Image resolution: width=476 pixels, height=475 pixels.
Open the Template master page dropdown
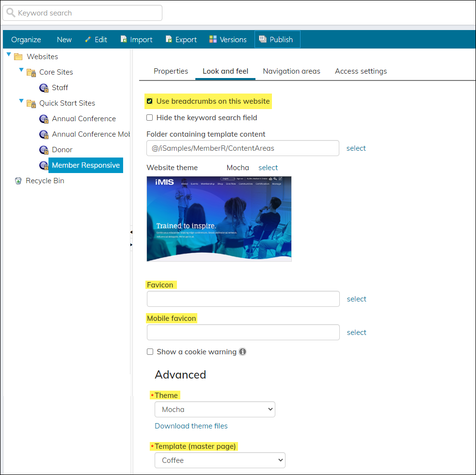pos(220,460)
